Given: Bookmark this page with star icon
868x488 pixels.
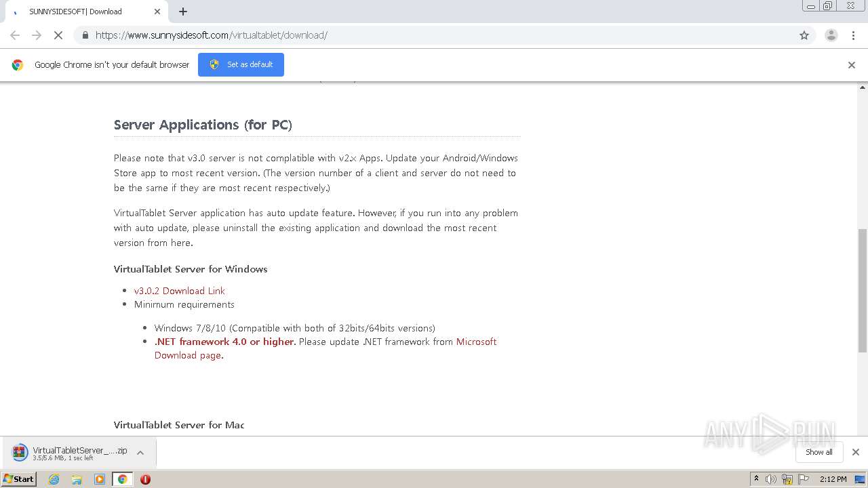Looking at the screenshot, I should [804, 35].
